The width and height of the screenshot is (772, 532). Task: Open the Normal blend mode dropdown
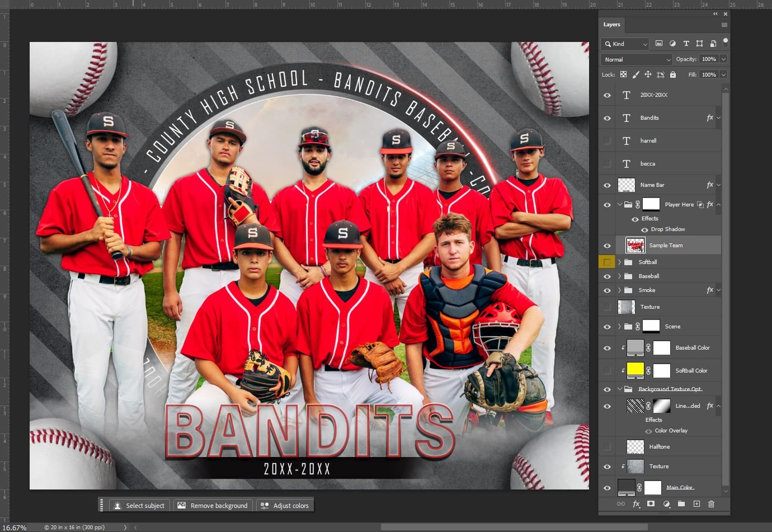(636, 59)
